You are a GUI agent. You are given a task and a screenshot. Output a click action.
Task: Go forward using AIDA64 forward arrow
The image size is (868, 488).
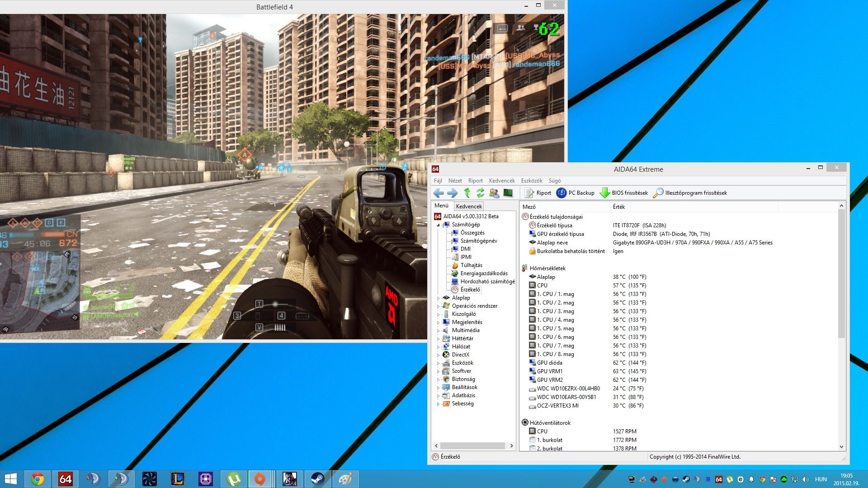(452, 193)
